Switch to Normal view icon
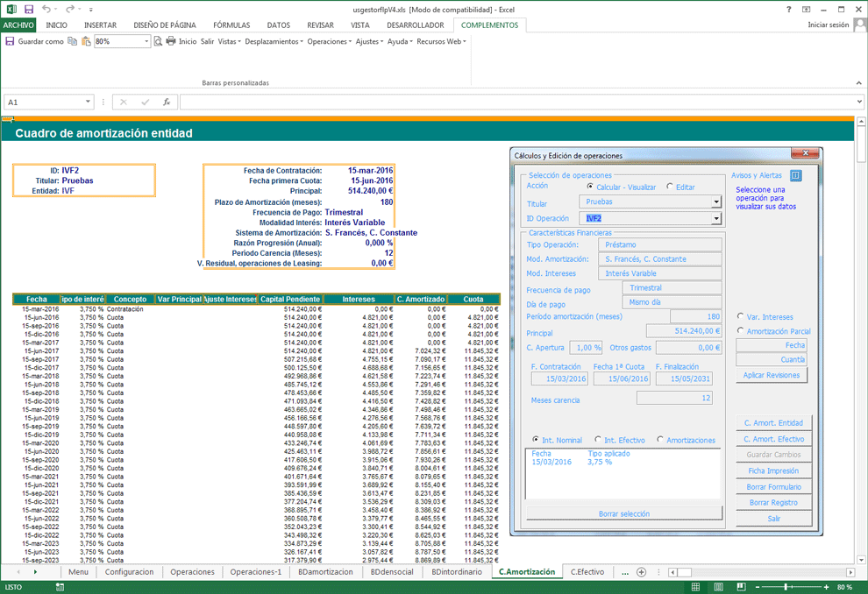This screenshot has width=868, height=594. pos(695,587)
